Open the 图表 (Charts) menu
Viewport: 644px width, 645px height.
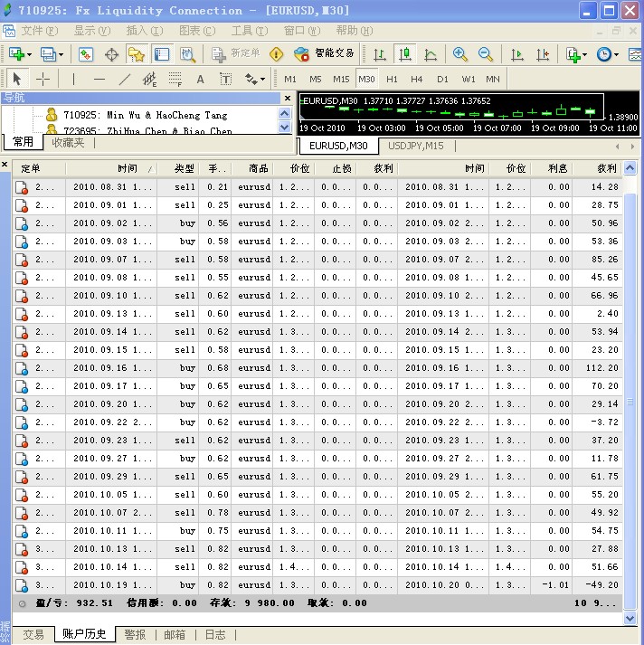click(197, 31)
